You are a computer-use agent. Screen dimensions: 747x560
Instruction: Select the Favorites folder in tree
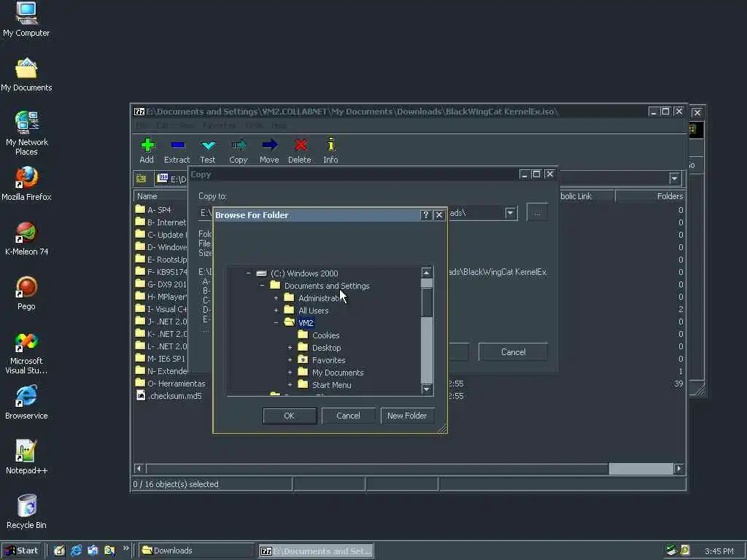(329, 360)
